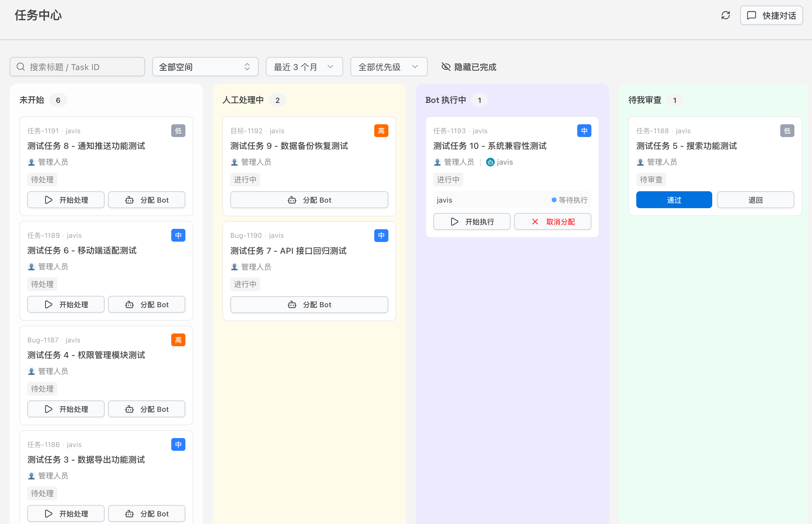
Task: Click 分配 Bot on Bug-1190
Action: (309, 304)
